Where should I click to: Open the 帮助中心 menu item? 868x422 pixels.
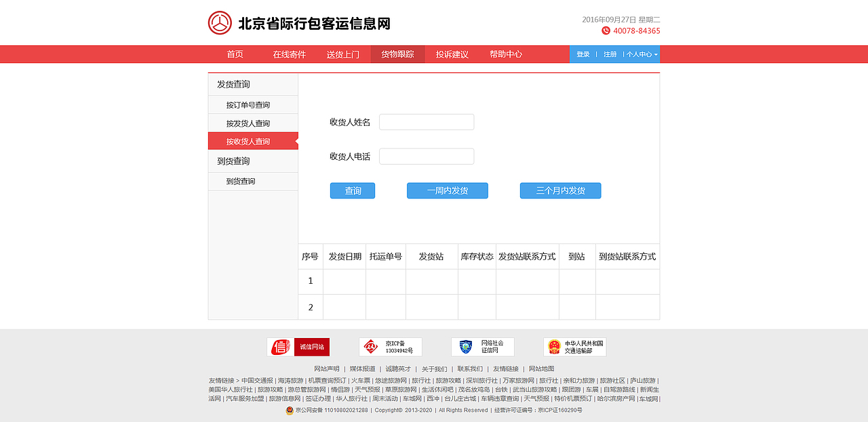coord(505,54)
